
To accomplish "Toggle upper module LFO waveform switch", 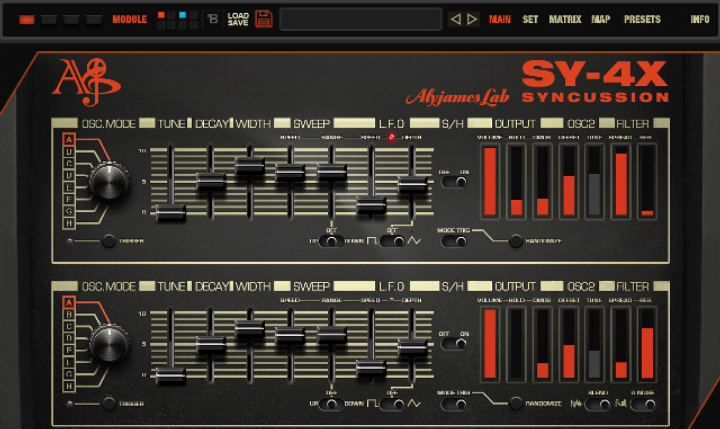I will [393, 241].
